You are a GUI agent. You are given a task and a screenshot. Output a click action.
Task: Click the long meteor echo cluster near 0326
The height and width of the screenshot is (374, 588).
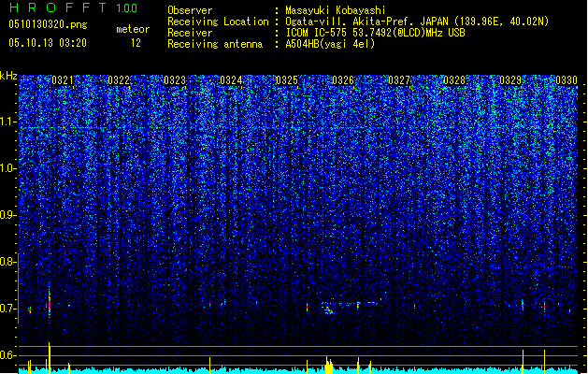[x=351, y=307]
